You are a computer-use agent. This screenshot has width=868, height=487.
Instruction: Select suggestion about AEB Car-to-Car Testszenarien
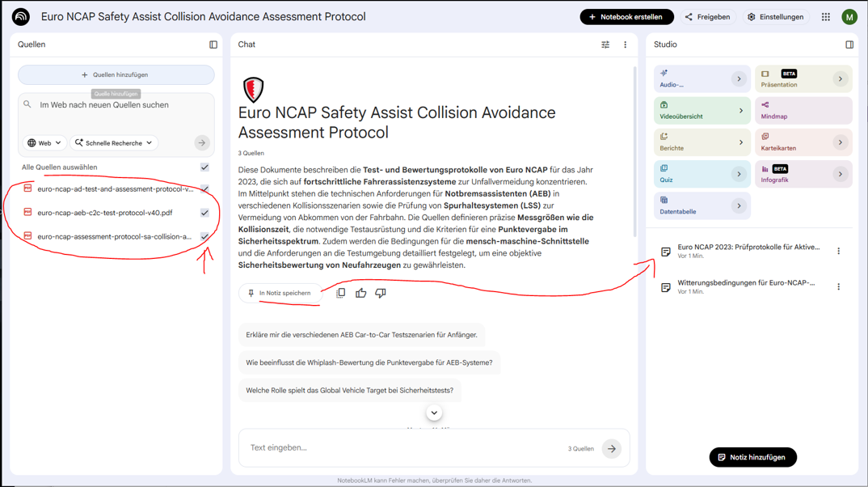click(x=361, y=335)
